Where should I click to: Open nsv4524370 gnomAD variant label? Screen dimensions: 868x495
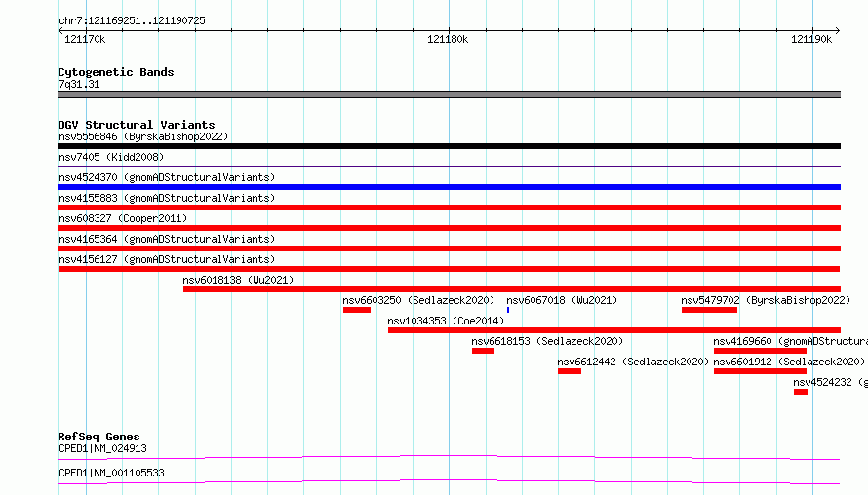[x=167, y=177]
